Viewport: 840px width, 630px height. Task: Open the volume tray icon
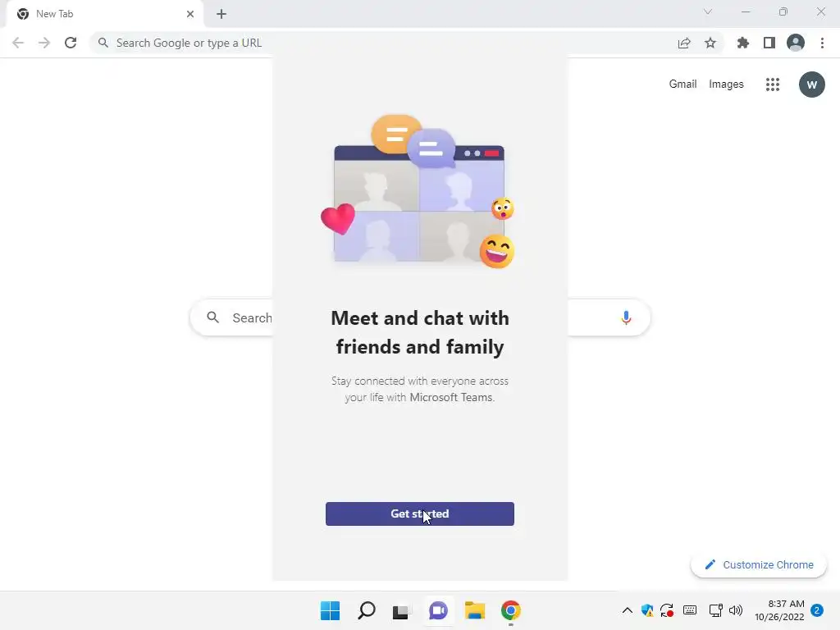736,610
